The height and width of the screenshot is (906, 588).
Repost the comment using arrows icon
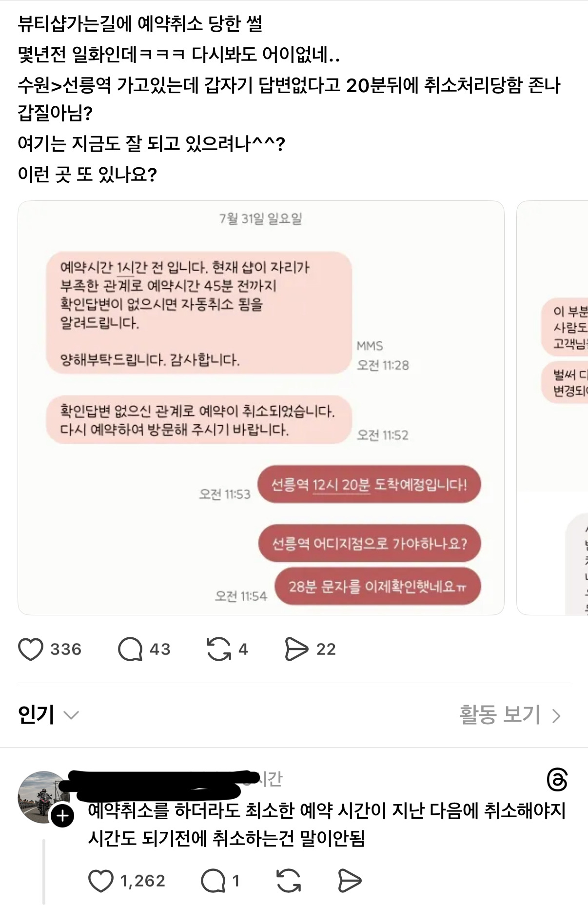[289, 881]
